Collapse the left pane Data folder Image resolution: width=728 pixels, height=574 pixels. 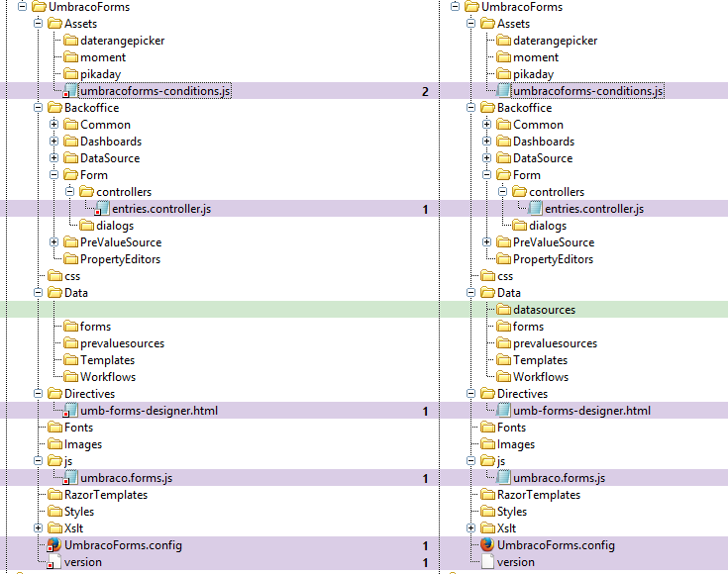38,292
